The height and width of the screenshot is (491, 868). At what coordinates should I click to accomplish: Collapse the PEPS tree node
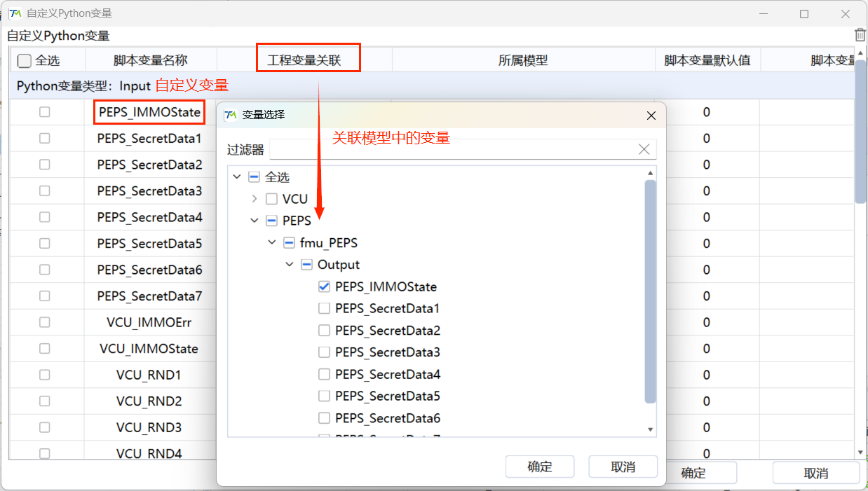pyautogui.click(x=255, y=221)
